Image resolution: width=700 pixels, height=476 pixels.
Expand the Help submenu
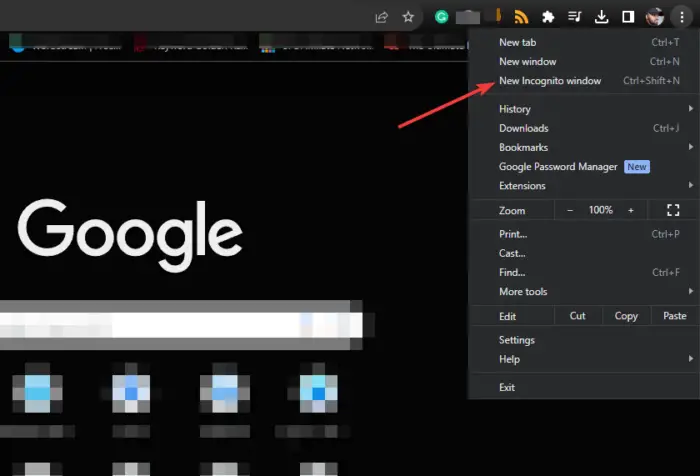click(x=584, y=359)
